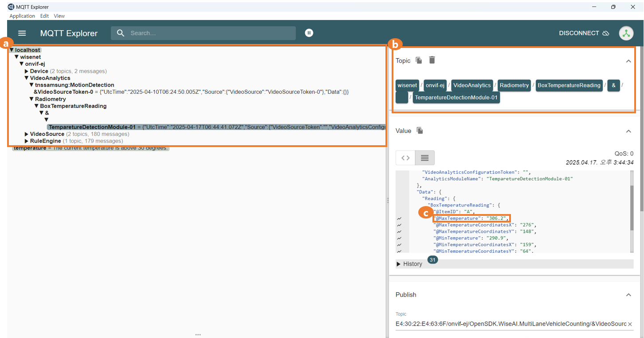Click the search magnifier icon

click(120, 33)
